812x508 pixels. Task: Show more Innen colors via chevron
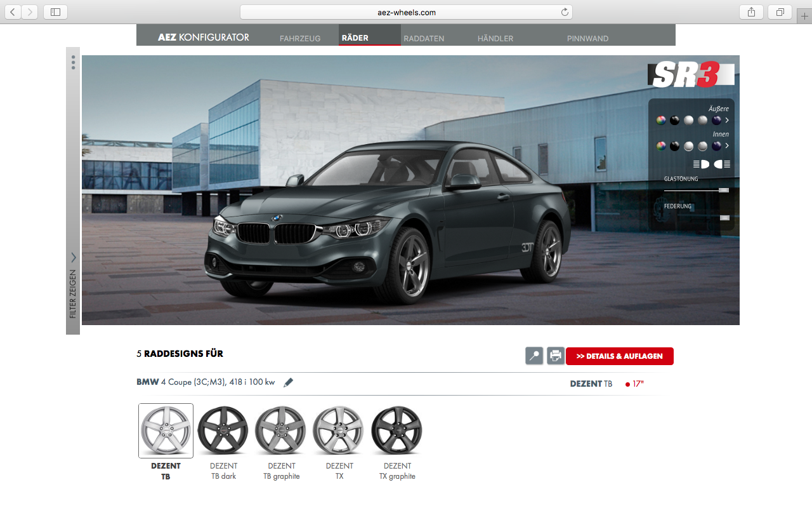pos(727,146)
